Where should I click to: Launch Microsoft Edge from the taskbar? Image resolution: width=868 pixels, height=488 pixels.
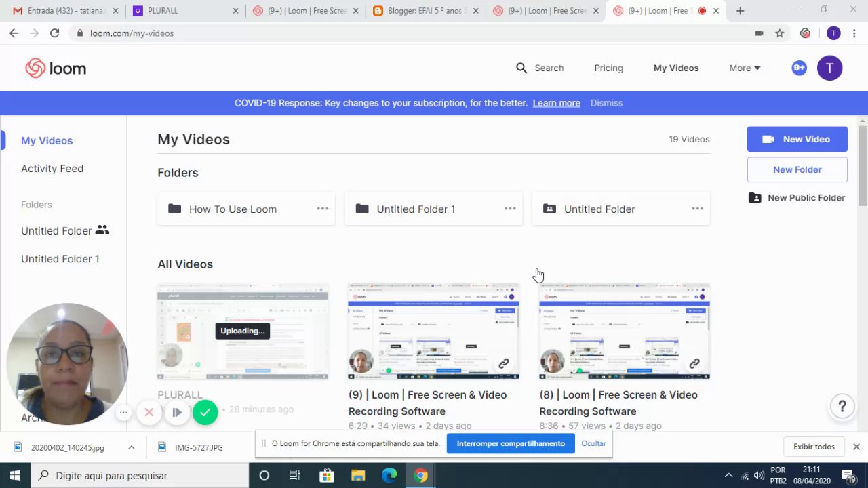[389, 475]
